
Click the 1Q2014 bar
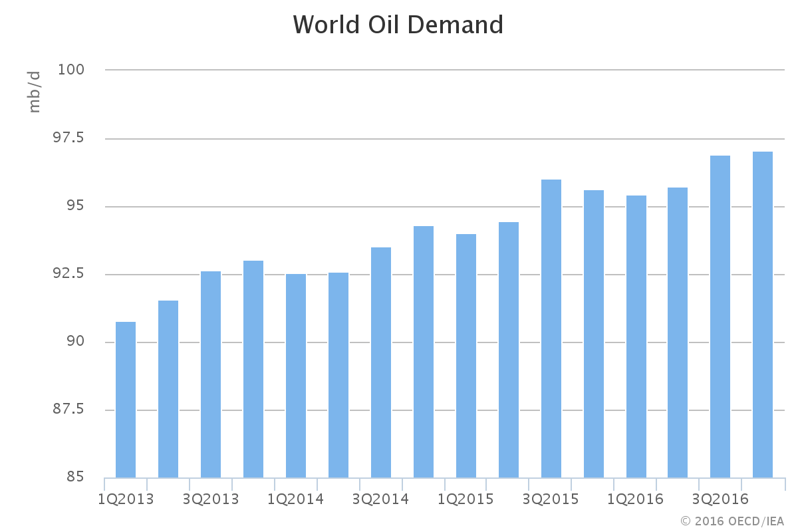(x=296, y=376)
